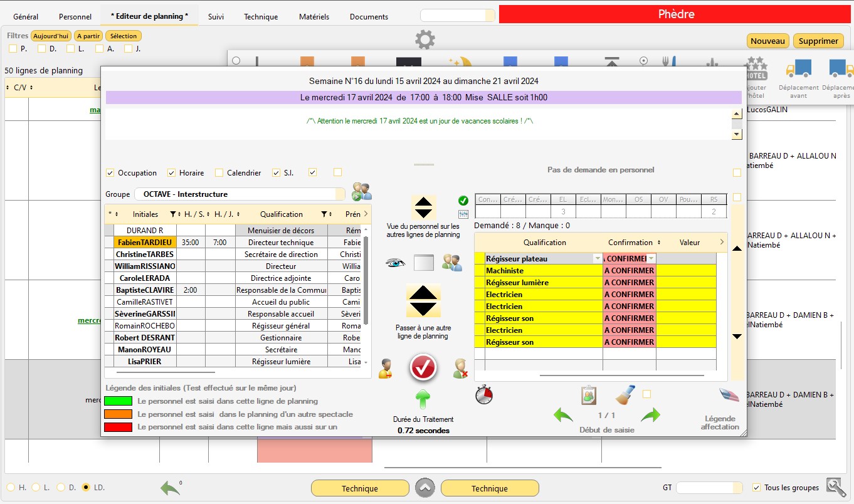Click the stopwatch icon
The image size is (854, 504).
pyautogui.click(x=484, y=394)
